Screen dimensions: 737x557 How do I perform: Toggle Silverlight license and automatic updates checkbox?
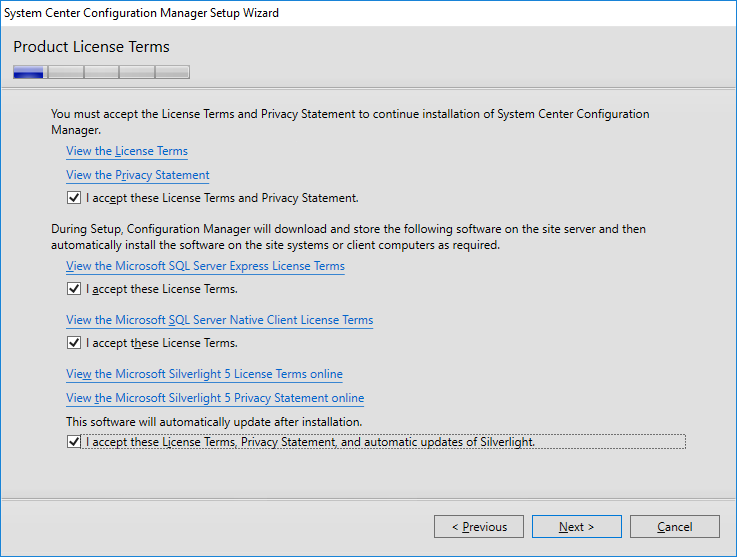(x=74, y=441)
